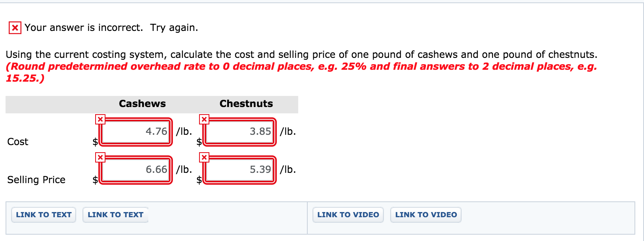Click the Cost row label
The height and width of the screenshot is (241, 644).
pos(17,142)
